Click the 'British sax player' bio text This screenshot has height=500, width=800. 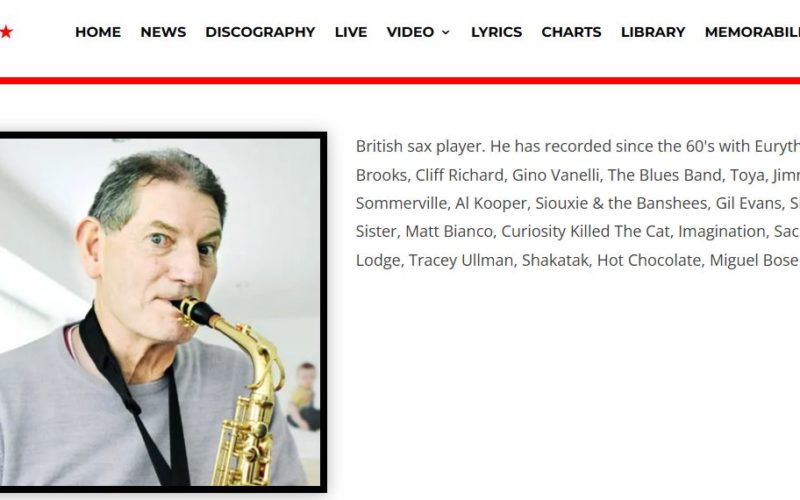[x=418, y=147]
